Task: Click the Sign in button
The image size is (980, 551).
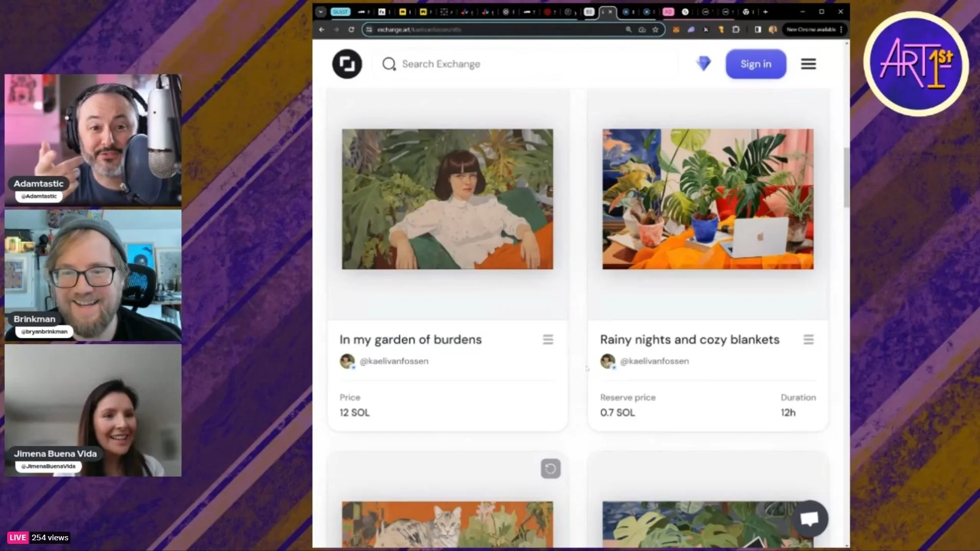Action: point(755,64)
